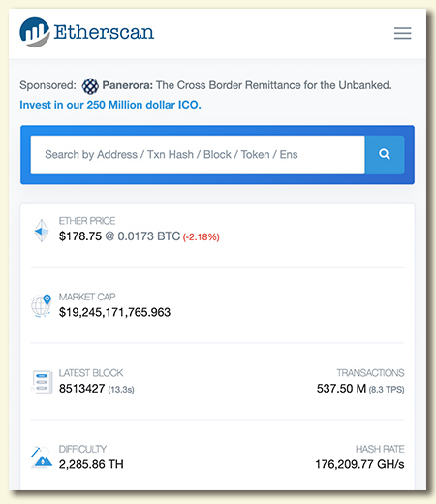The image size is (436, 504).
Task: Click the 537.50 M transactions value
Action: tap(341, 389)
